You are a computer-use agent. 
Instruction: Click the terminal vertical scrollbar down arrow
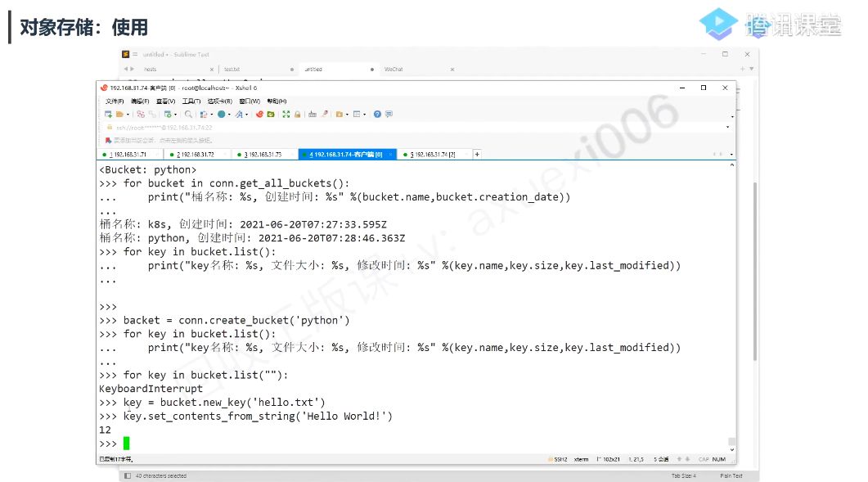(732, 450)
